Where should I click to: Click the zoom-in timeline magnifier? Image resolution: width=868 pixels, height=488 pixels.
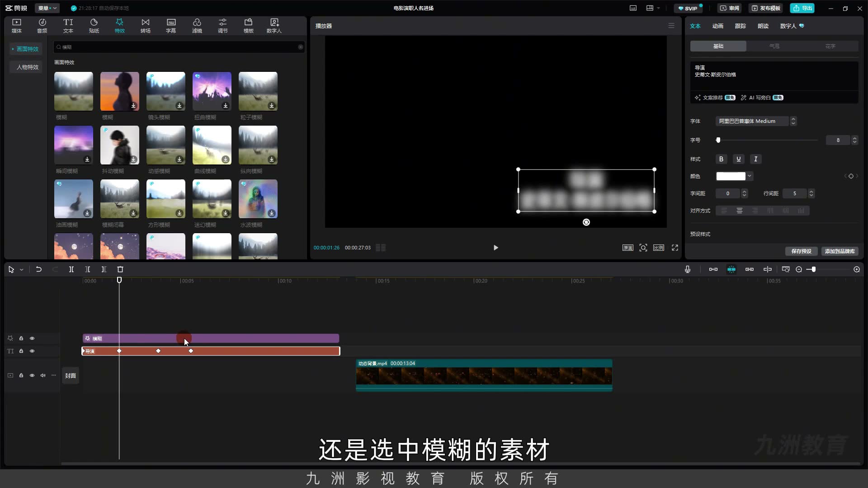point(857,269)
